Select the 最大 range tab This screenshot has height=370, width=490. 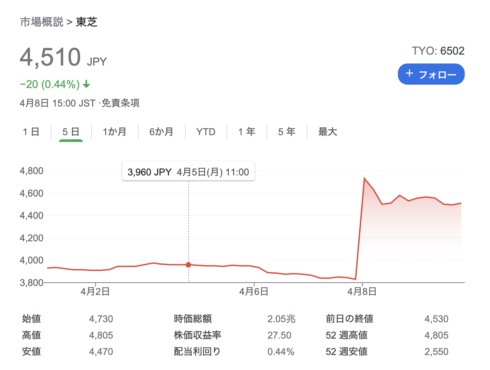[328, 132]
